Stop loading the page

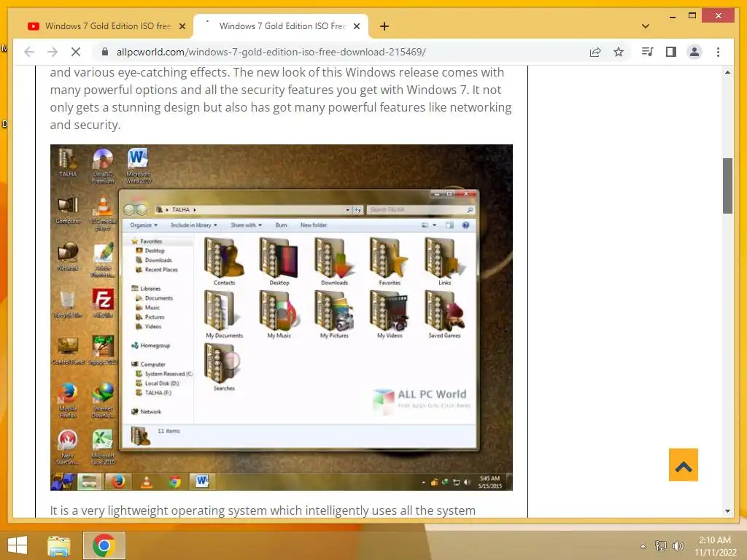click(76, 52)
